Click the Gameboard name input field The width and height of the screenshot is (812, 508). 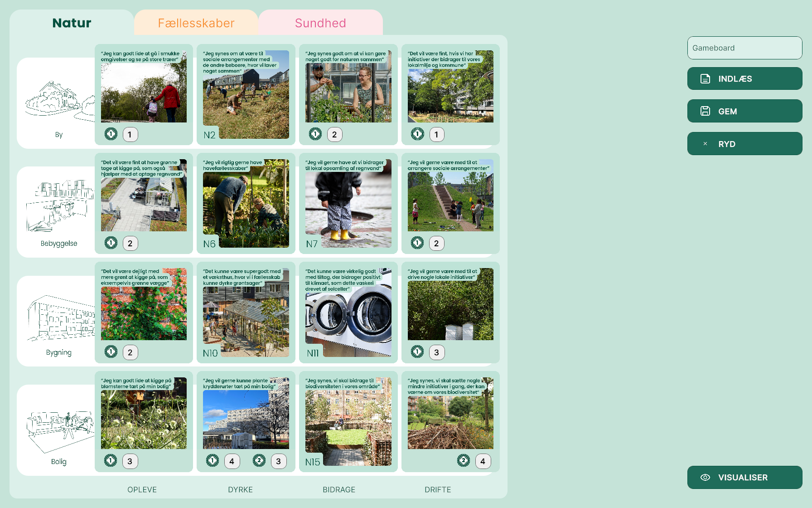(744, 48)
